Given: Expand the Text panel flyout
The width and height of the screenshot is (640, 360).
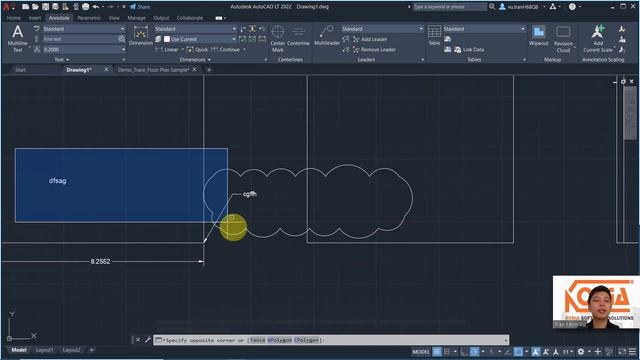Looking at the screenshot, I should click(x=62, y=60).
